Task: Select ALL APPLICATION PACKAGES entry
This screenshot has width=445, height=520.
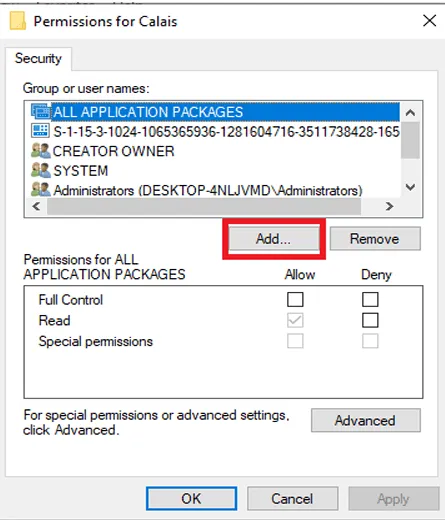Action: [x=215, y=112]
